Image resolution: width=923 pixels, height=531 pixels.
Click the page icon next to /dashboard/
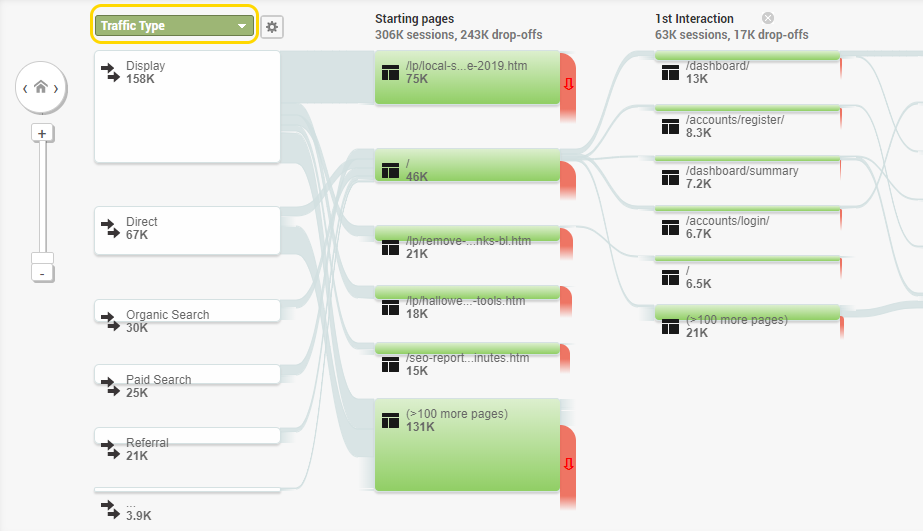670,72
